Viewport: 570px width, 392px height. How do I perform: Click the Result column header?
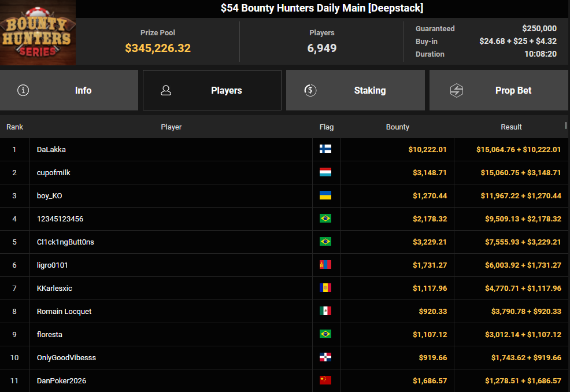[x=511, y=127]
